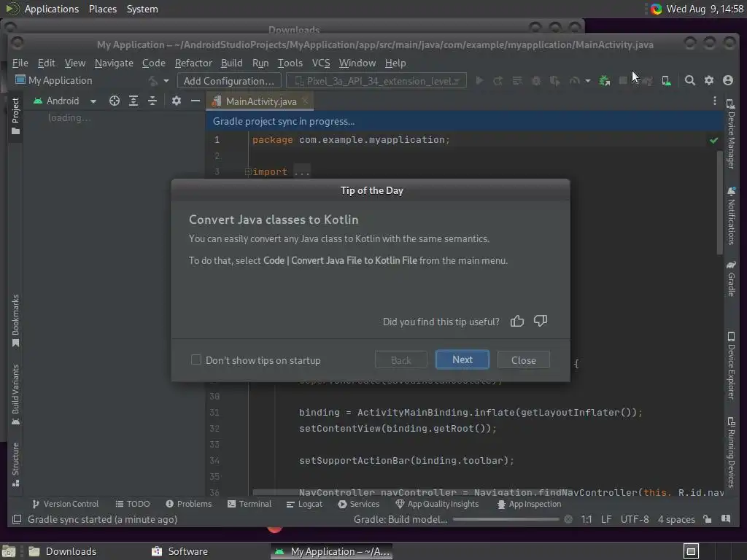
Task: Click the green checkmark inspection indicator
Action: click(x=713, y=140)
